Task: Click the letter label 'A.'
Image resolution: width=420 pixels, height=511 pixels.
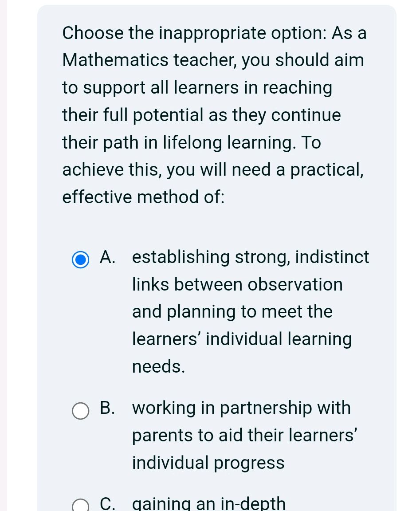Action: (107, 257)
